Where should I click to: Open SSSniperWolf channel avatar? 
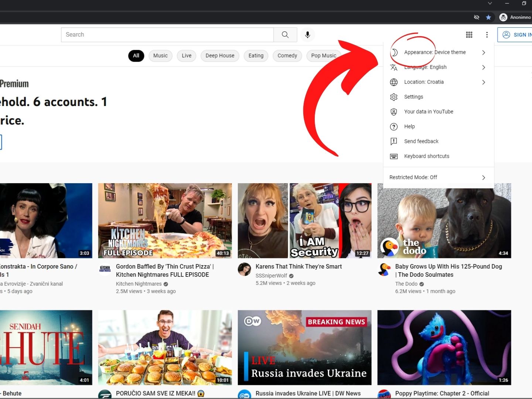pyautogui.click(x=245, y=269)
